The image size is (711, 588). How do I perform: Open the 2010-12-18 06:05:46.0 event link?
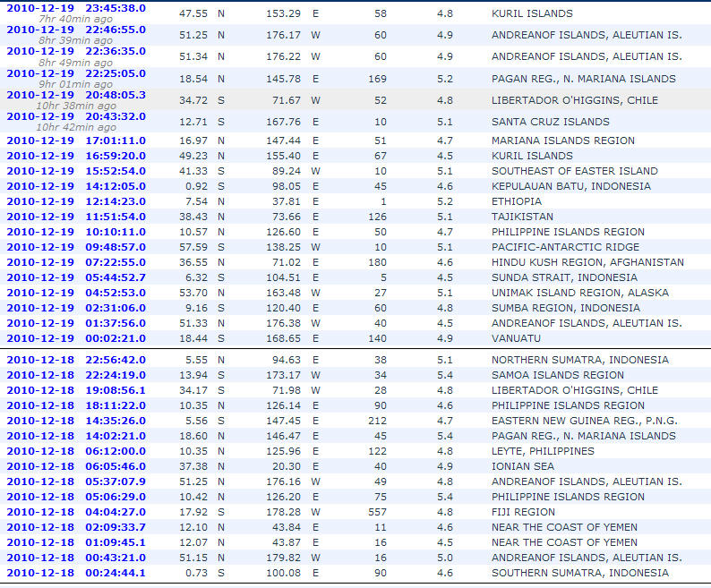click(x=76, y=466)
